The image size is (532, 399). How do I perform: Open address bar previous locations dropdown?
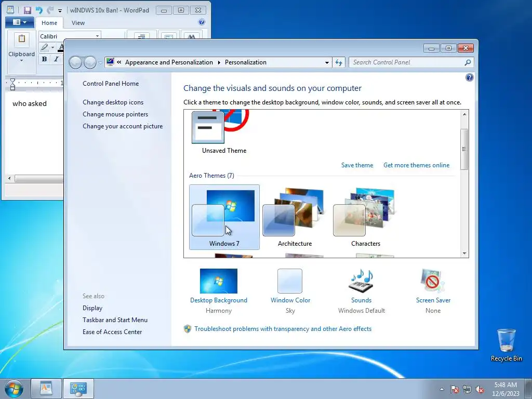click(x=327, y=63)
